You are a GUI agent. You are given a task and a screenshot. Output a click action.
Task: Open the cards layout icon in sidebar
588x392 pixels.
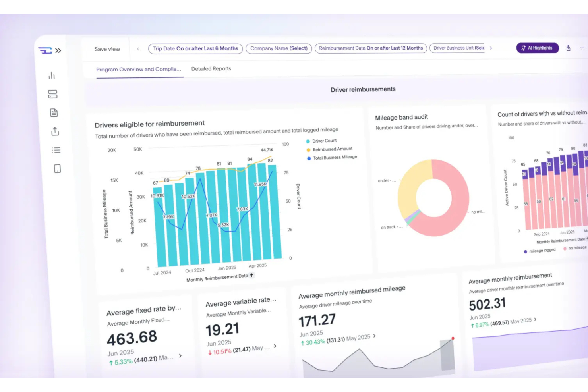pyautogui.click(x=52, y=94)
